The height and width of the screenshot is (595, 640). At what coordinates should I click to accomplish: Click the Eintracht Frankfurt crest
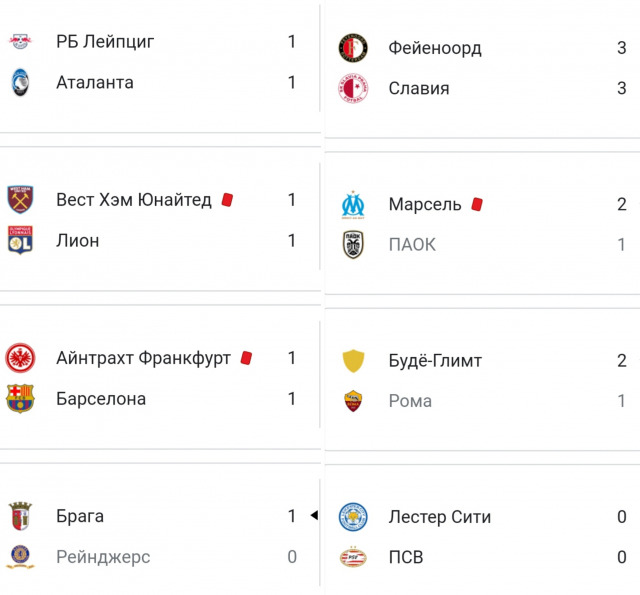(20, 358)
